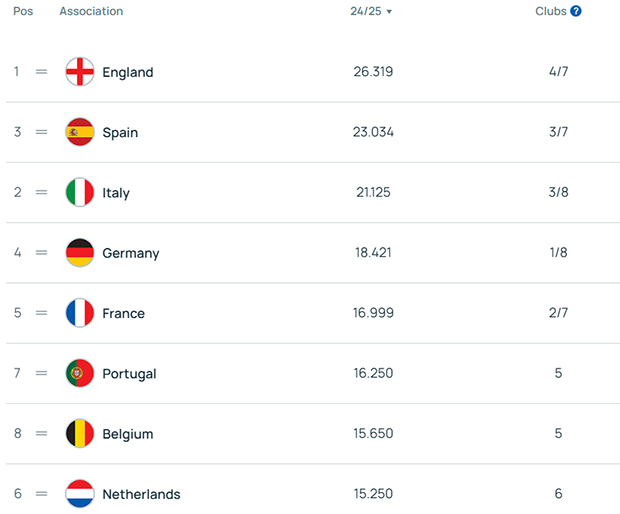Screen dimensions: 620x514
Task: Click Italy's 21.125 coefficient value
Action: 373,193
